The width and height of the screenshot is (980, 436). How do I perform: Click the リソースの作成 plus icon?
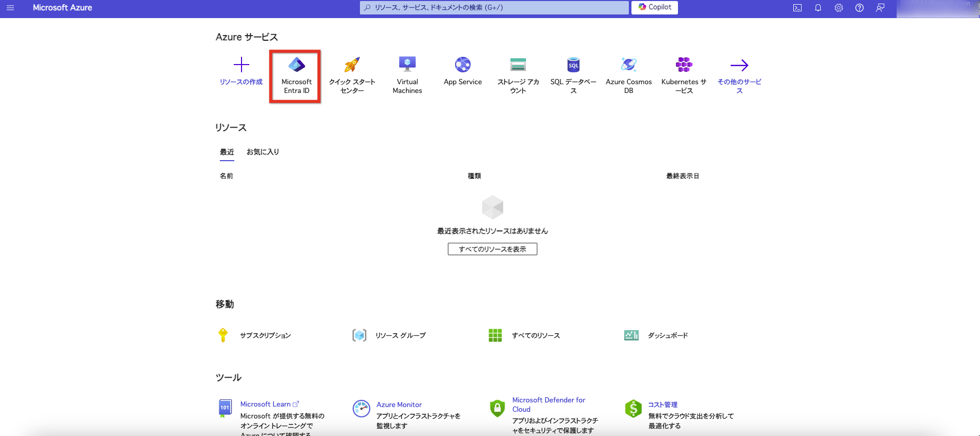coord(242,65)
